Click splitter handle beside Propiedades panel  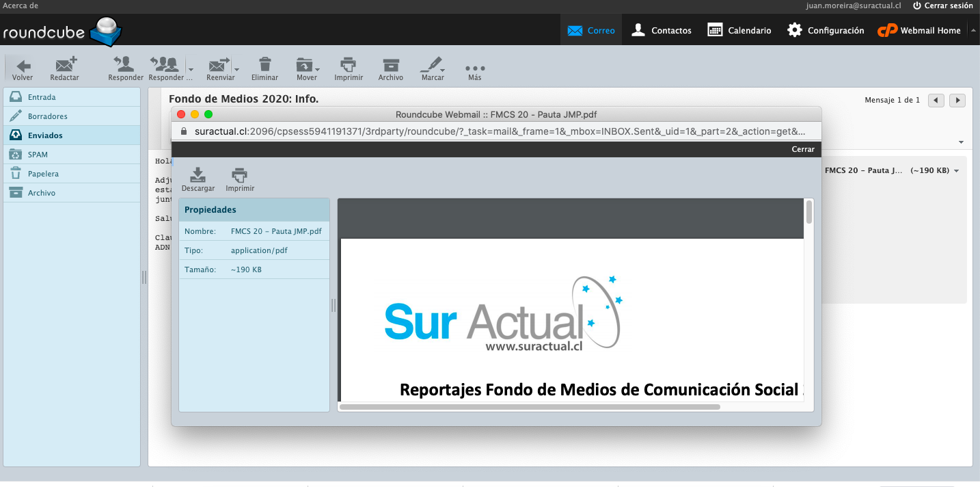pyautogui.click(x=334, y=305)
